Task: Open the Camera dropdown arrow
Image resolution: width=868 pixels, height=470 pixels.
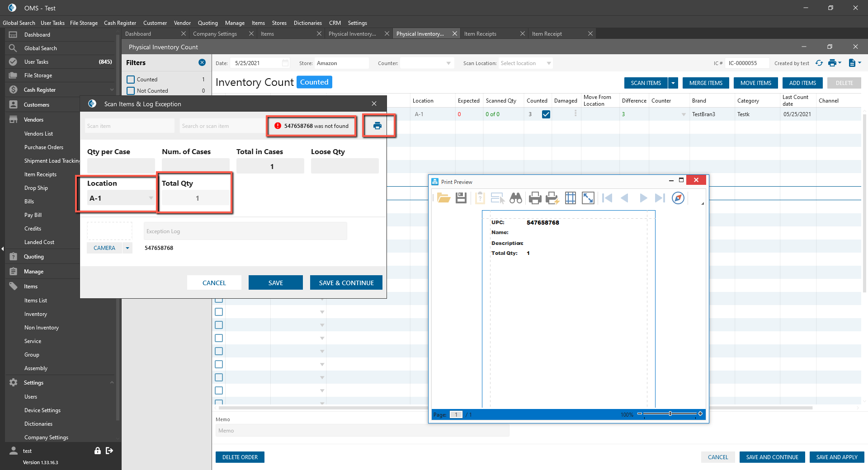Action: pyautogui.click(x=127, y=248)
